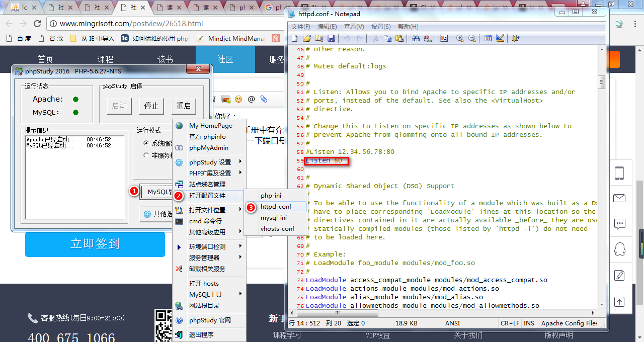Open 文件(F) menu in Notepad
The height and width of the screenshot is (342, 644).
[301, 27]
